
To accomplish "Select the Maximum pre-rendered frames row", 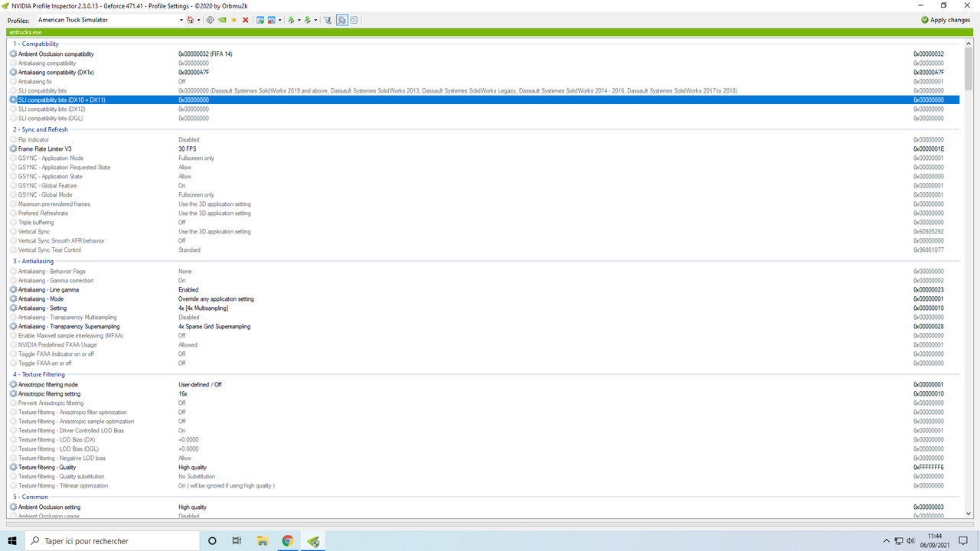I will (485, 204).
